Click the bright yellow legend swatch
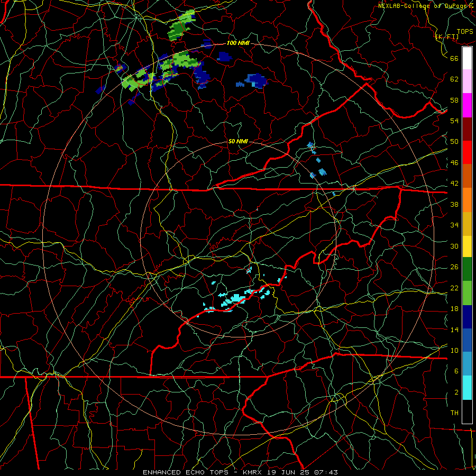This screenshot has width=476, height=476. [467, 246]
